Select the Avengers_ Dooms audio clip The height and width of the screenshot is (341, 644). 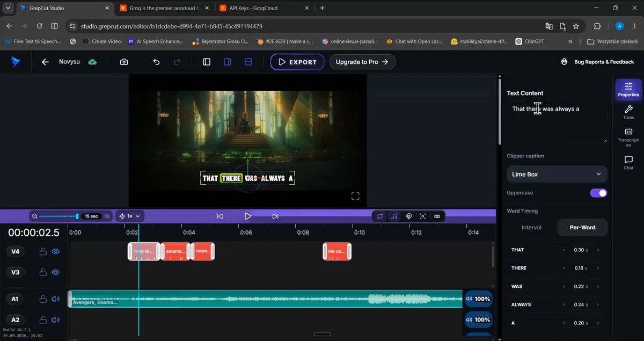[266, 299]
